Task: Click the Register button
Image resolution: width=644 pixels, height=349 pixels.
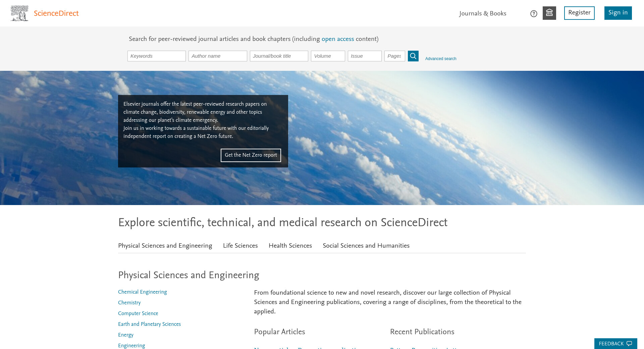Action: (x=579, y=13)
